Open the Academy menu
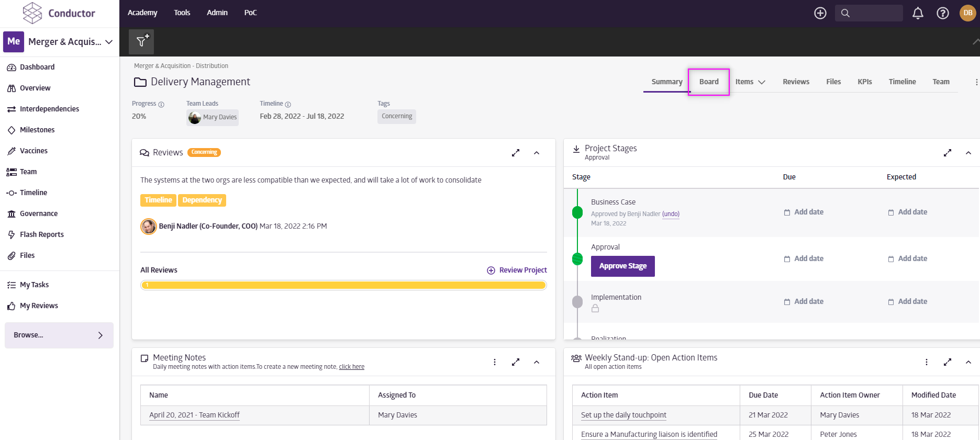The width and height of the screenshot is (980, 440). (x=142, y=13)
